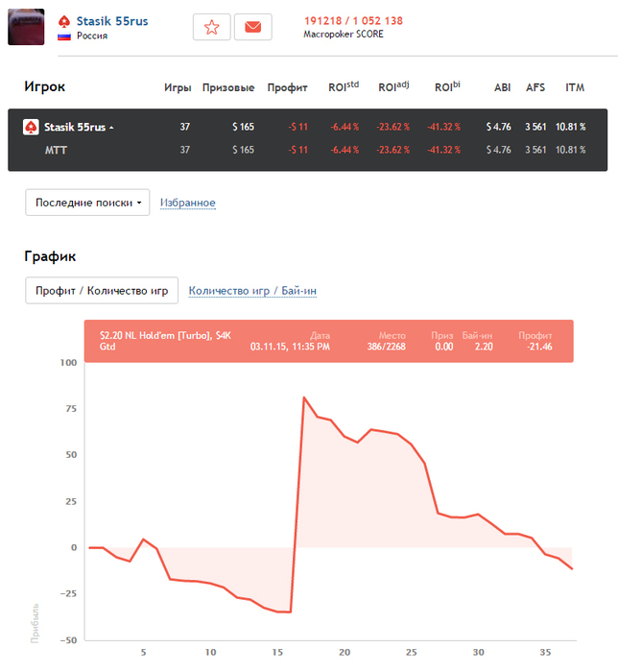Click the envelope message icon button
The height and width of the screenshot is (672, 618).
tap(253, 27)
